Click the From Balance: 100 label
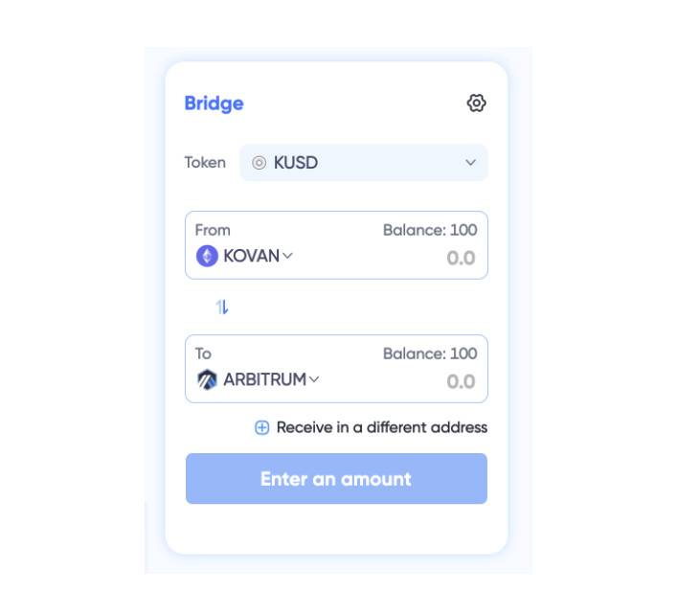 [x=429, y=230]
